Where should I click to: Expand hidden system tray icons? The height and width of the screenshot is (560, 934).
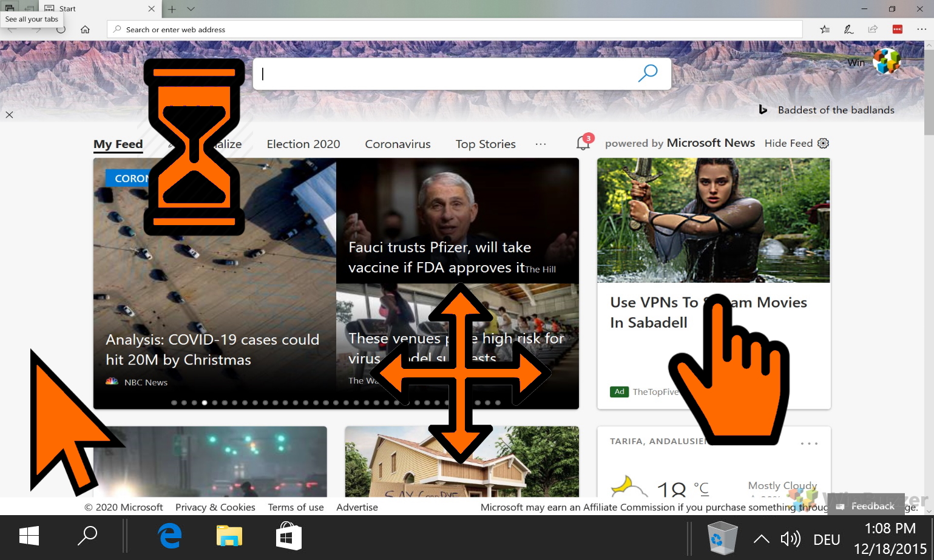(x=761, y=538)
